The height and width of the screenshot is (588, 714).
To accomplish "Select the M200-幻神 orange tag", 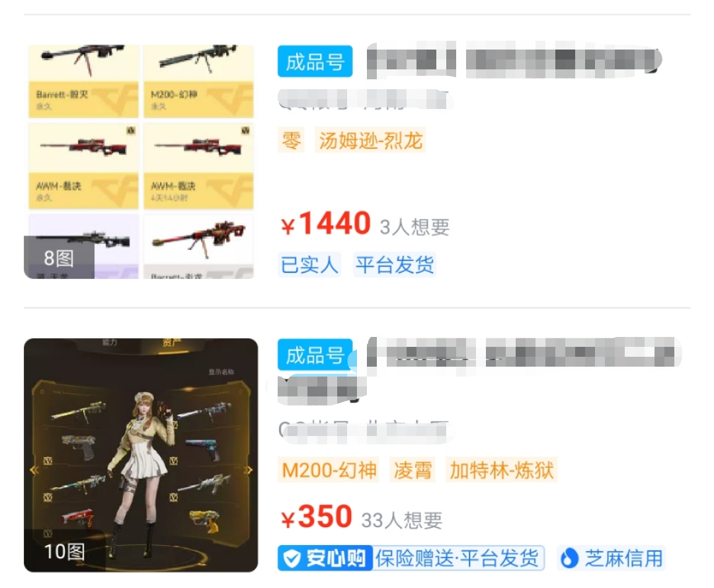I will tap(329, 470).
